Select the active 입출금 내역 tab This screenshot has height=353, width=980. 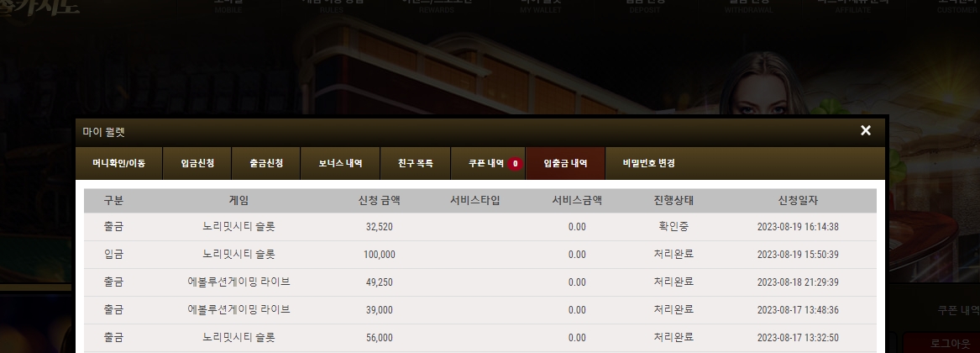tap(565, 163)
